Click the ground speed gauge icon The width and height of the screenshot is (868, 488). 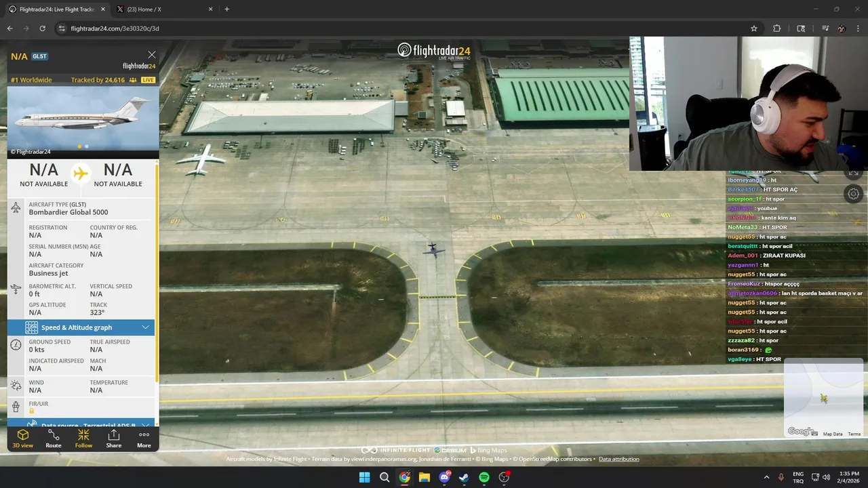point(16,345)
